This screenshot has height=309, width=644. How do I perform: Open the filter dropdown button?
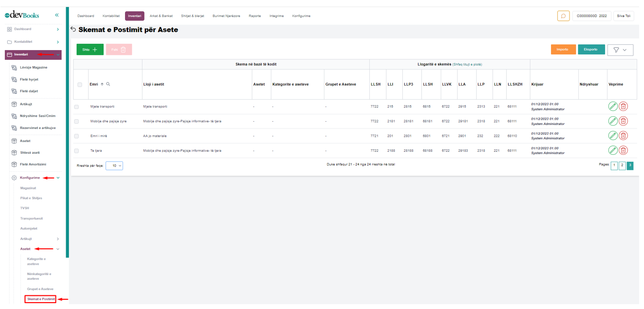pyautogui.click(x=620, y=50)
